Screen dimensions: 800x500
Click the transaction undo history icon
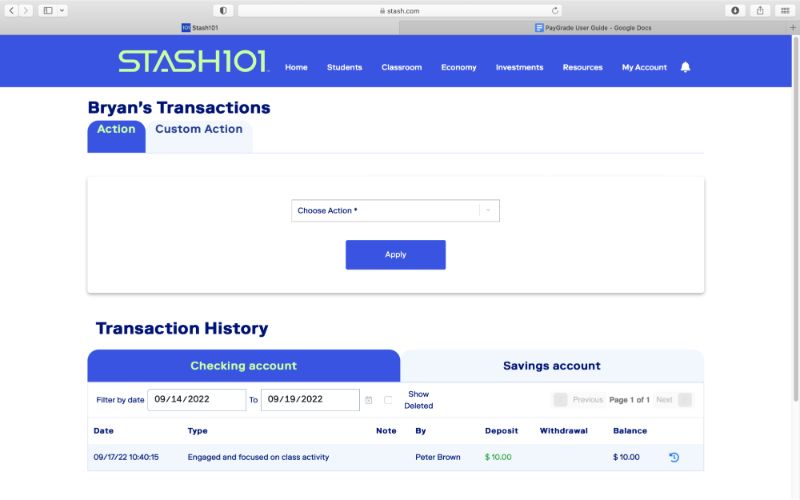[674, 457]
